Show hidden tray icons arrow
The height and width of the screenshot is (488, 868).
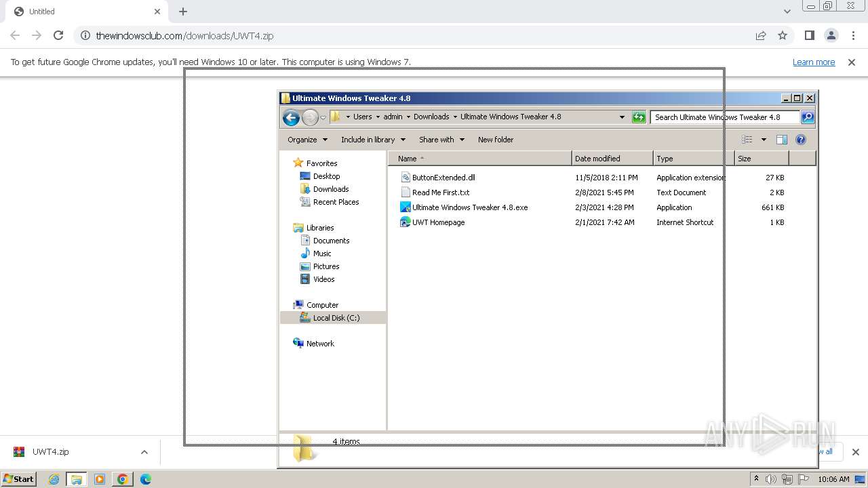(756, 479)
